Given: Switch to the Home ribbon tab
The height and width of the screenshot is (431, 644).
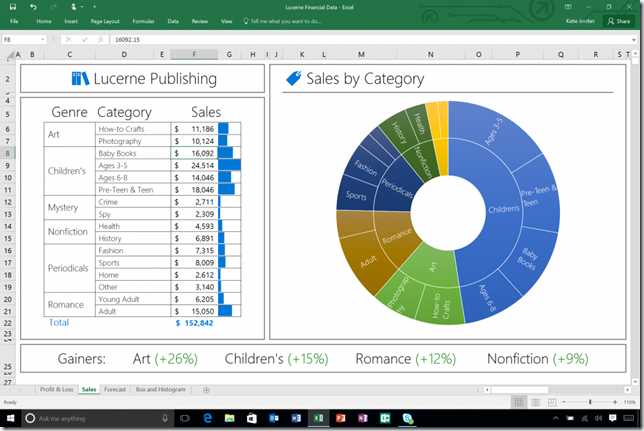Looking at the screenshot, I should (x=44, y=21).
